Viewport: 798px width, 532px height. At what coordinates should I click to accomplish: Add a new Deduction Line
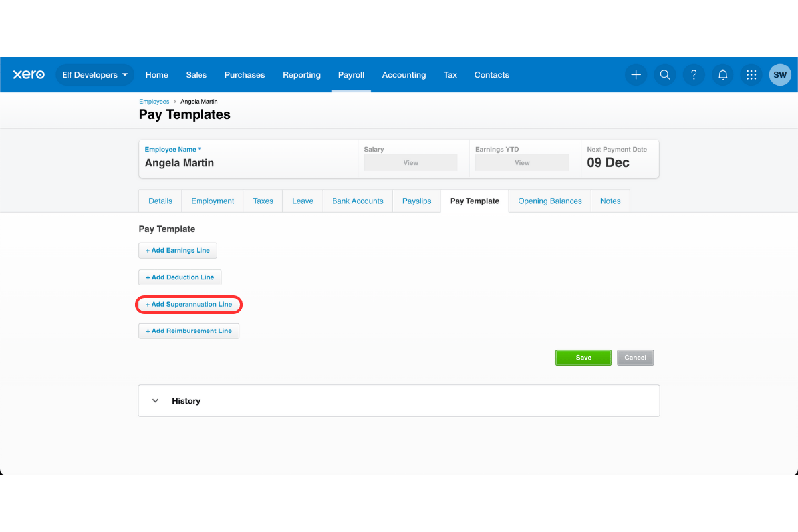(x=180, y=277)
